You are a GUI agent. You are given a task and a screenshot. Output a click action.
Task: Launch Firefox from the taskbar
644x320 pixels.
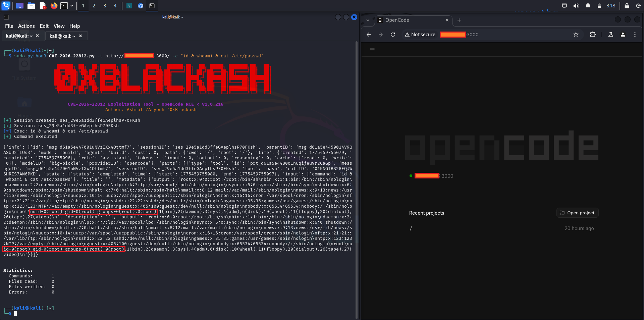54,6
